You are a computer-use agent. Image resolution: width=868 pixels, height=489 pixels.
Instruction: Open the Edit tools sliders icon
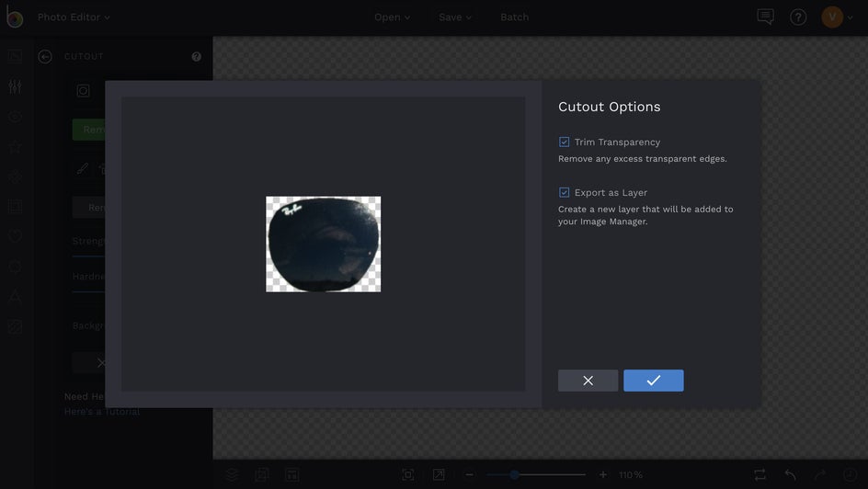(x=15, y=86)
